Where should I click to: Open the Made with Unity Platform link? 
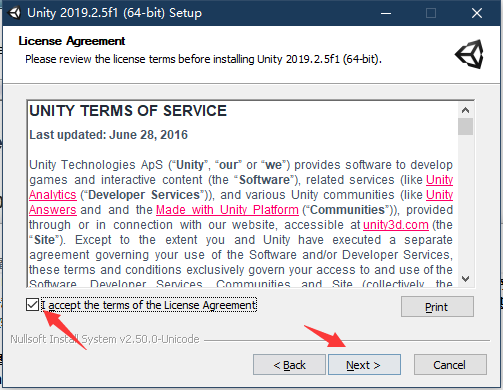pos(227,210)
